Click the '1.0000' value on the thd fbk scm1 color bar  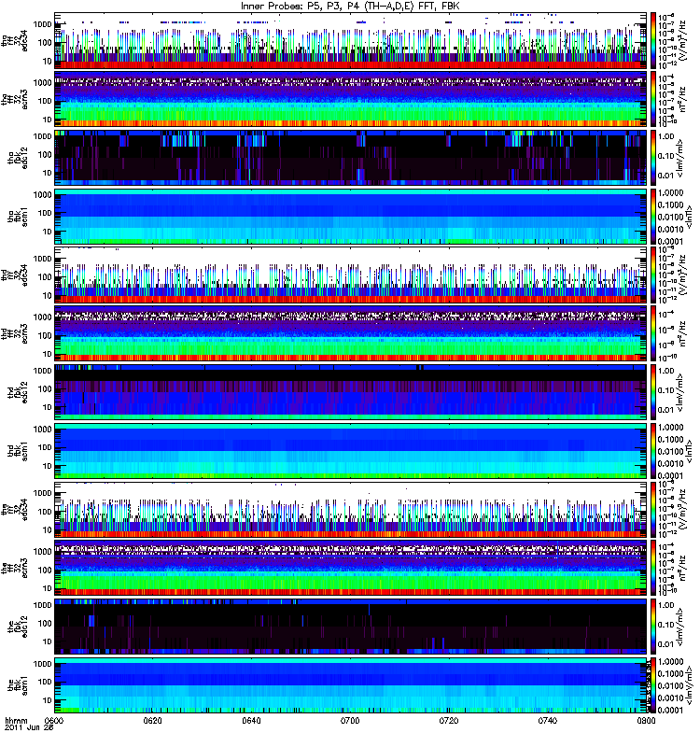click(670, 428)
